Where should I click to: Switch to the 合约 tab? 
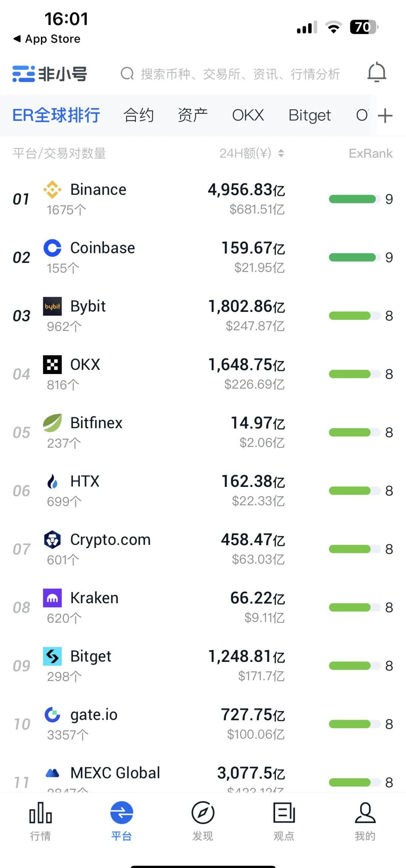[x=139, y=116]
